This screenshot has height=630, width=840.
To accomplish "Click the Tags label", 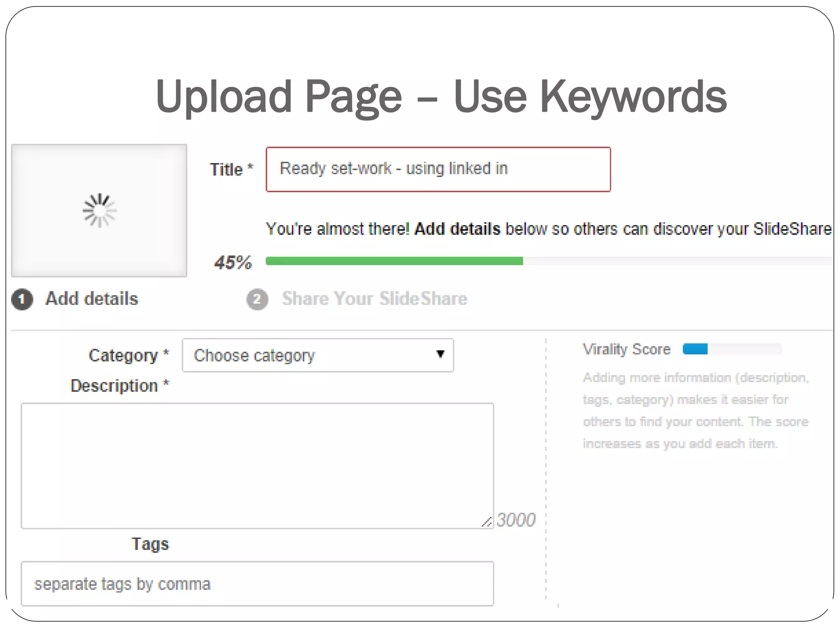I will click(150, 544).
